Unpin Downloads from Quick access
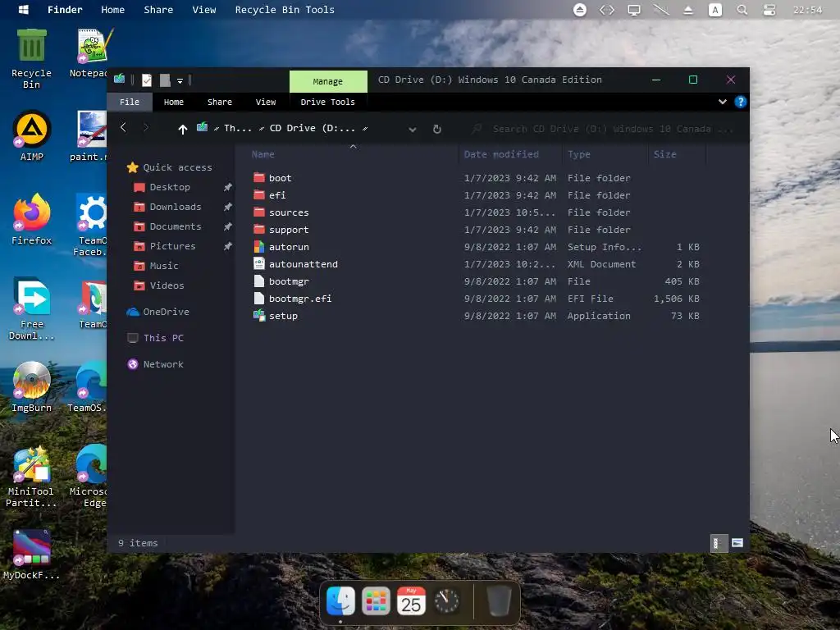The height and width of the screenshot is (630, 840). click(x=228, y=207)
